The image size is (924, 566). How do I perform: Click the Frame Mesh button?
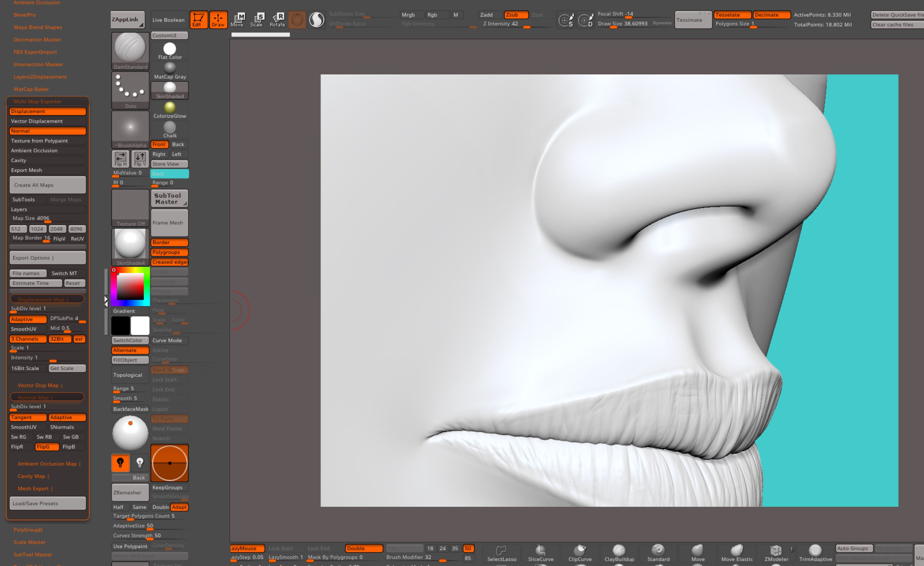(x=169, y=222)
